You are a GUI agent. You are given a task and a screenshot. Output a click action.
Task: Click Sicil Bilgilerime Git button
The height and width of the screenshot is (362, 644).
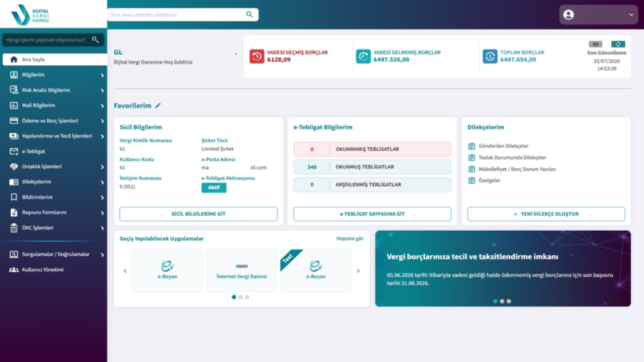(x=198, y=214)
